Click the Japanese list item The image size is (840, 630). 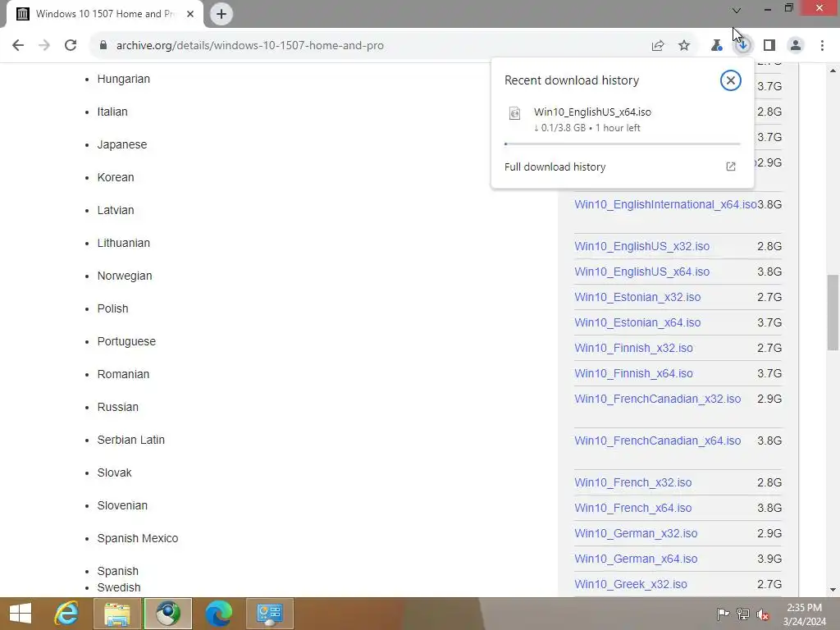coord(122,144)
